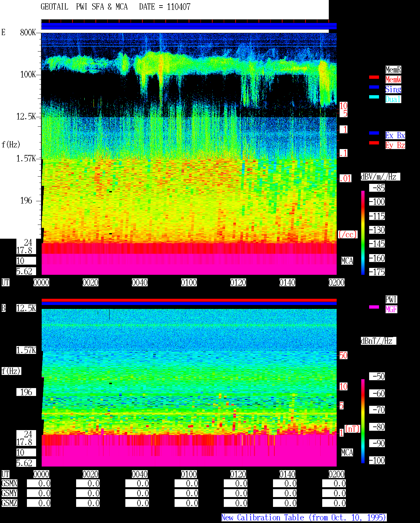Screen dimensions: 420x523
Task: Click the -115 color scale value
Action: (377, 216)
